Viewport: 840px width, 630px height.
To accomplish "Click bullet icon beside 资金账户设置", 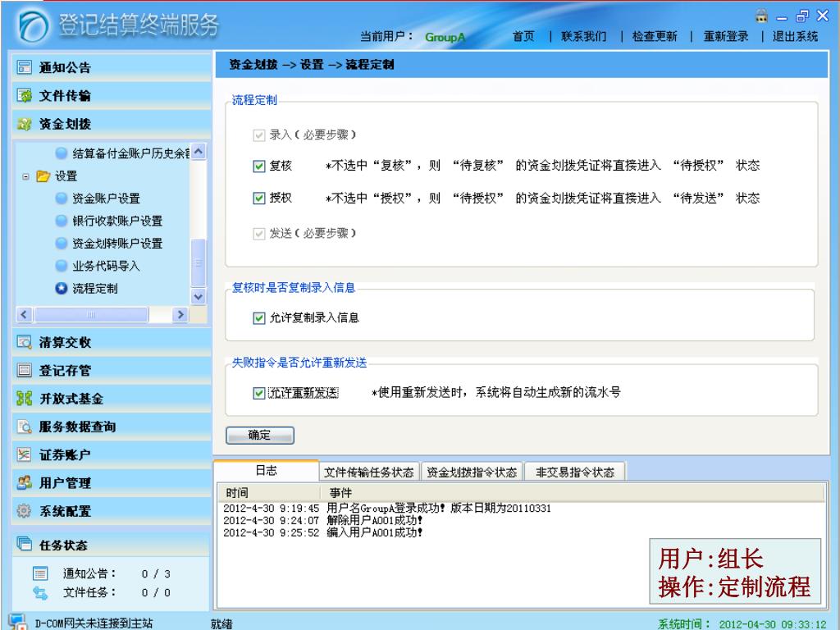I will 62,199.
